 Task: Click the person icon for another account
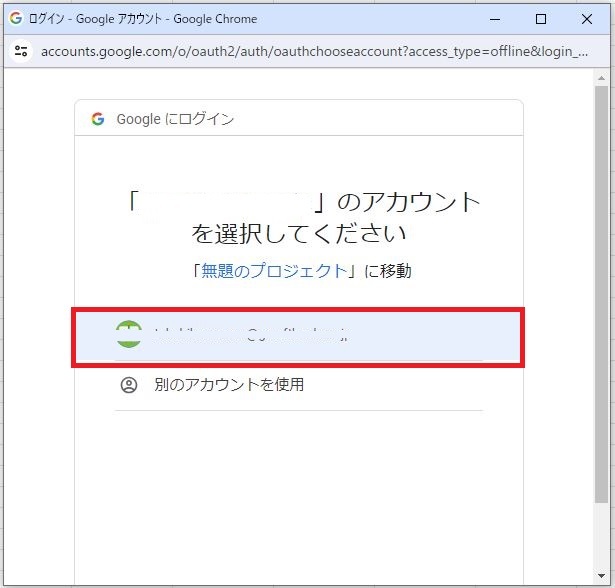129,385
